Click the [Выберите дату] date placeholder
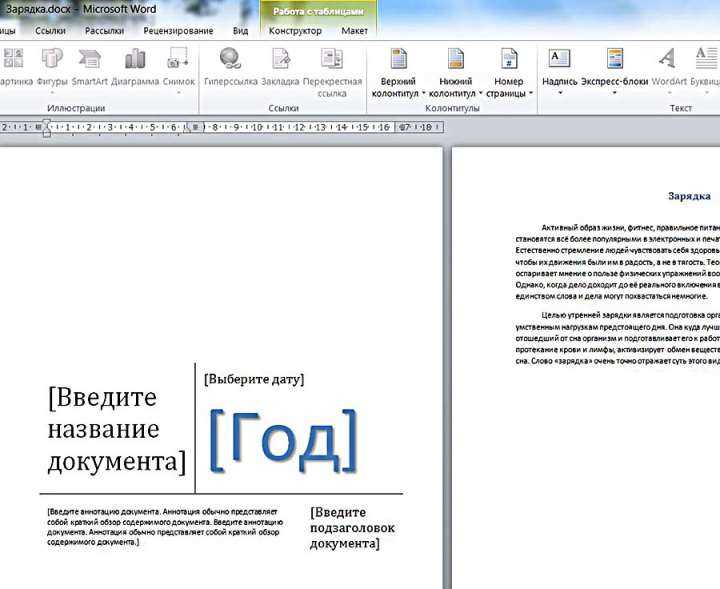Image resolution: width=720 pixels, height=589 pixels. point(254,379)
